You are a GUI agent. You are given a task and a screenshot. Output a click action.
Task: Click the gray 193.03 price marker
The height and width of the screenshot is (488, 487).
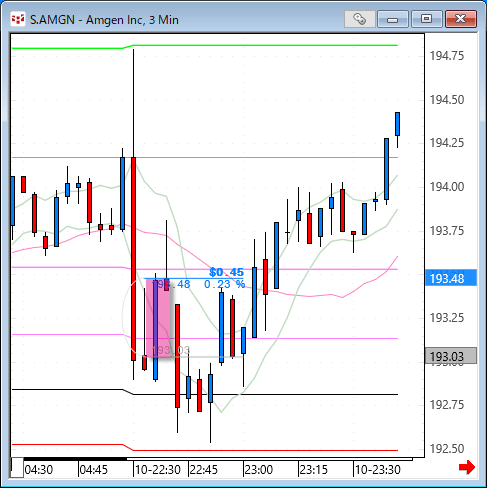point(451,356)
